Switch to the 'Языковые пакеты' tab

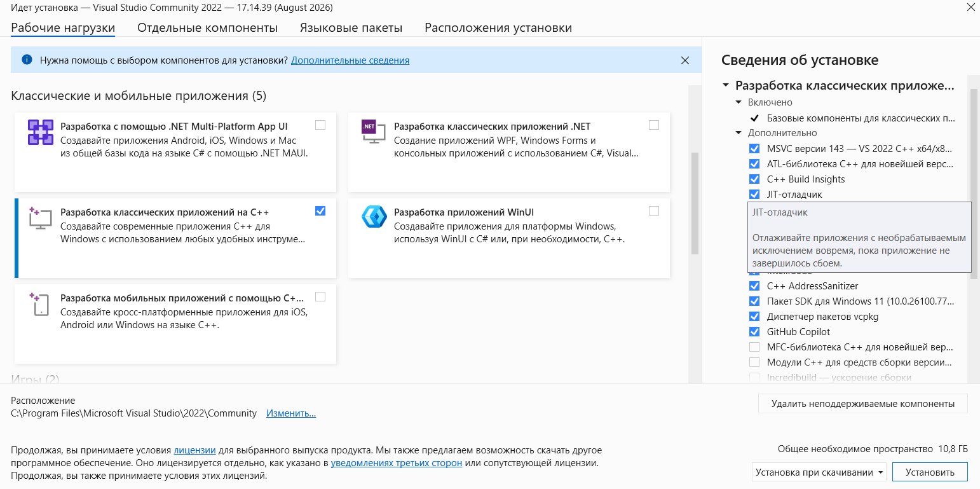click(x=351, y=28)
